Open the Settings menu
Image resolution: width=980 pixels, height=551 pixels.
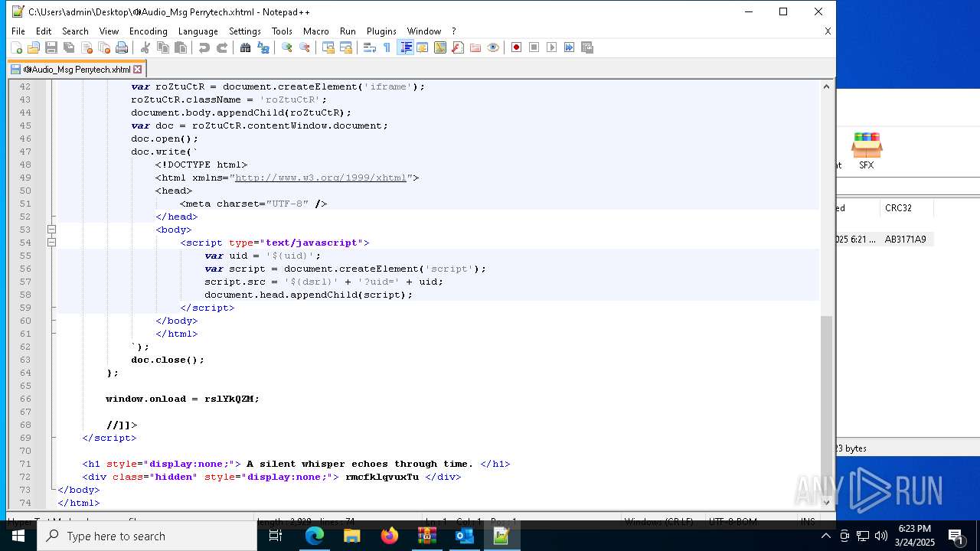(x=245, y=31)
